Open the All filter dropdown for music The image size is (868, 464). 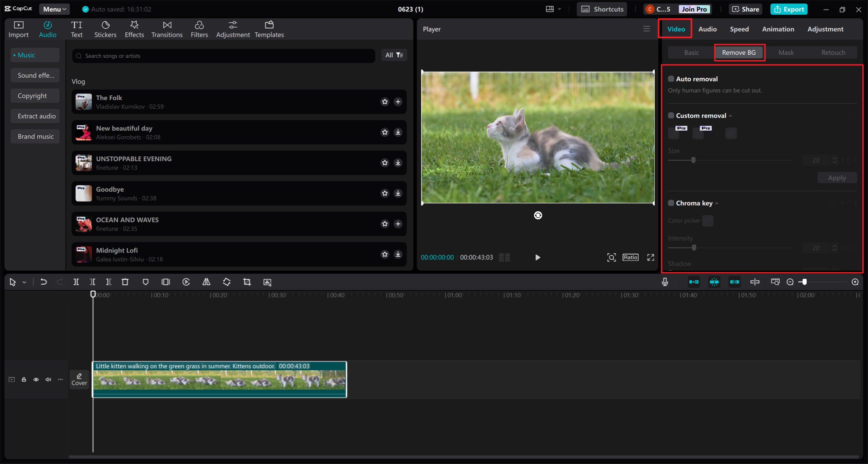coord(394,55)
